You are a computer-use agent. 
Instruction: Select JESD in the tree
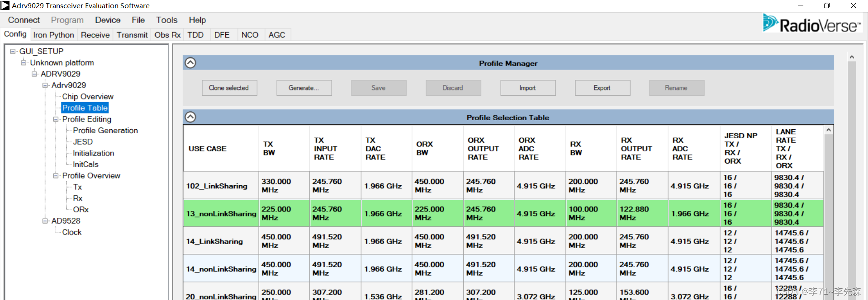click(x=83, y=142)
